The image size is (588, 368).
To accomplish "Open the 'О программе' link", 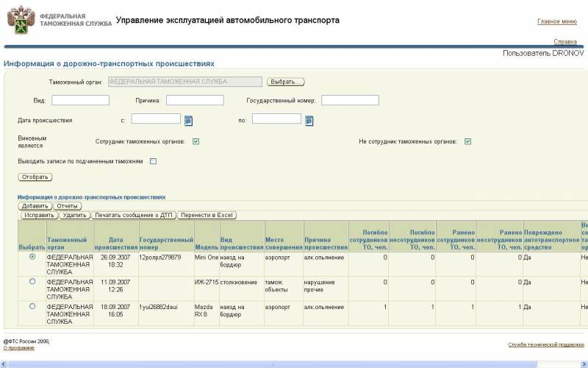I will [19, 348].
